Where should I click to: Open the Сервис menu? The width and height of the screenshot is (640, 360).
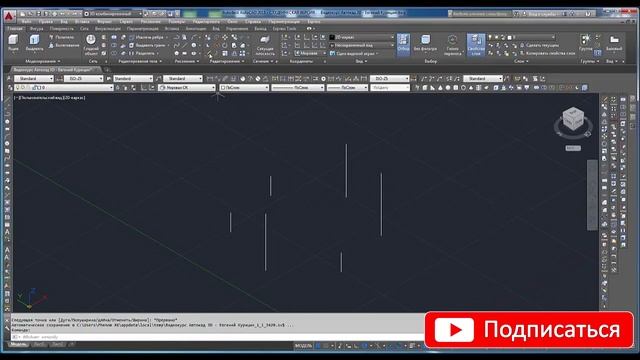tap(126, 21)
